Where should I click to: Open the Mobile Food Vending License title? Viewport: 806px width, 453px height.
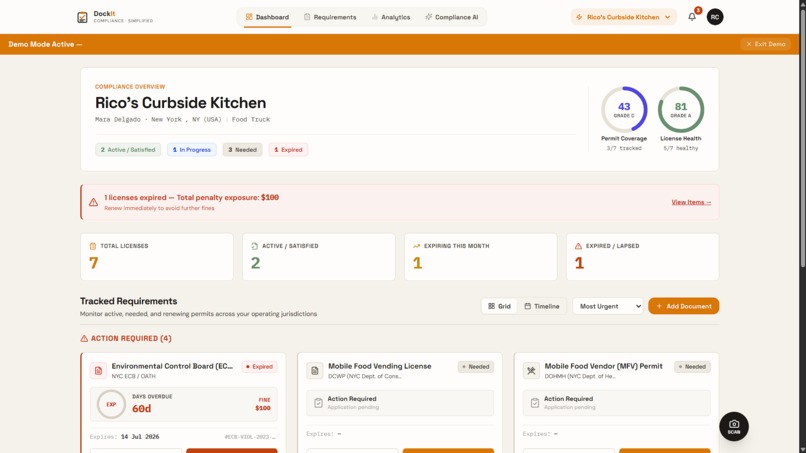coord(380,366)
